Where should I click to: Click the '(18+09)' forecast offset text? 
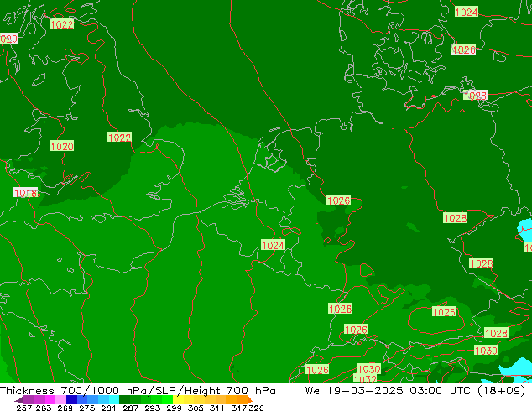click(x=501, y=391)
